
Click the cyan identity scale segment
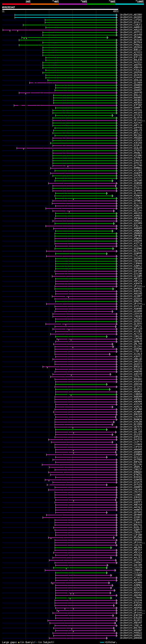[x=130, y=4]
